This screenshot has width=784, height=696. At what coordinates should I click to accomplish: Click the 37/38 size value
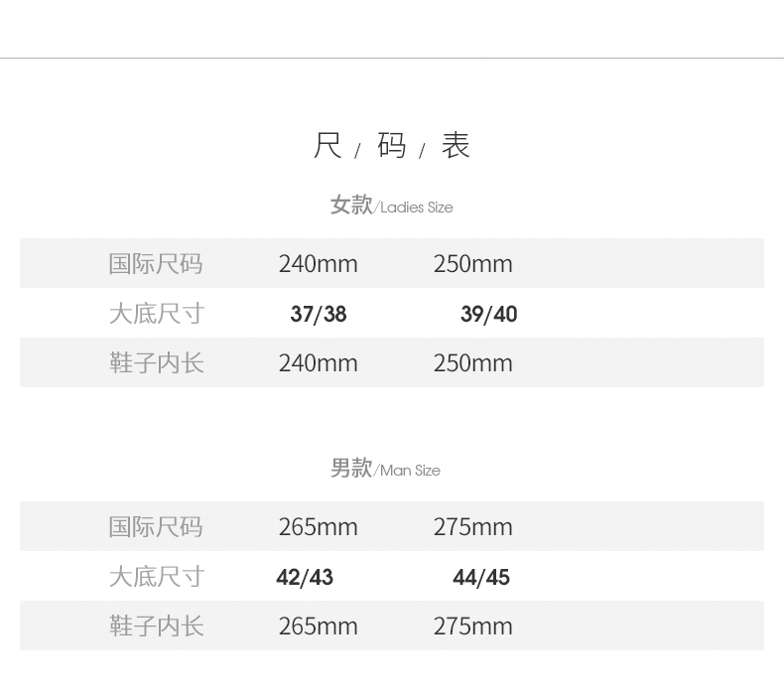tap(319, 315)
